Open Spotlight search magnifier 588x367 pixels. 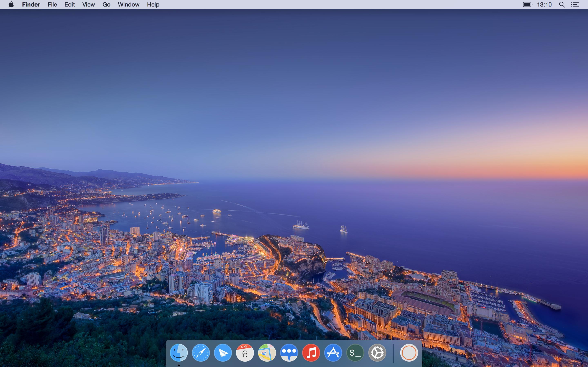coord(561,4)
